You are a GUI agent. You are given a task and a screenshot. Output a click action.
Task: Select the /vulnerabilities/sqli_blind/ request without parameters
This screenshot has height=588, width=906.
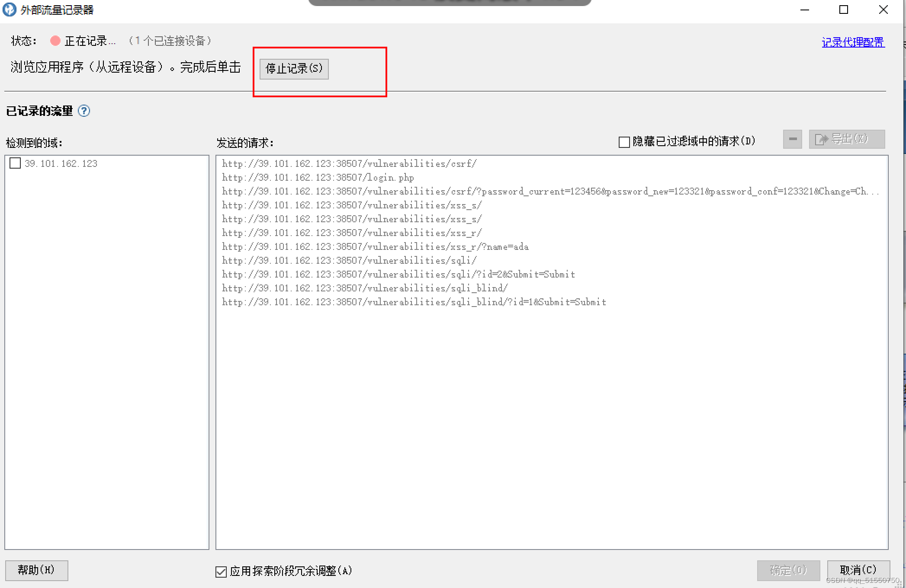click(x=365, y=288)
